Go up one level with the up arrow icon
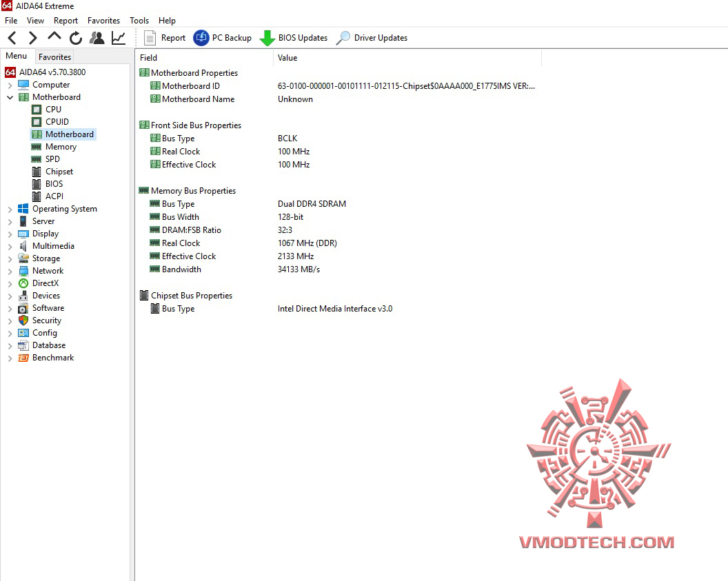 coord(54,37)
